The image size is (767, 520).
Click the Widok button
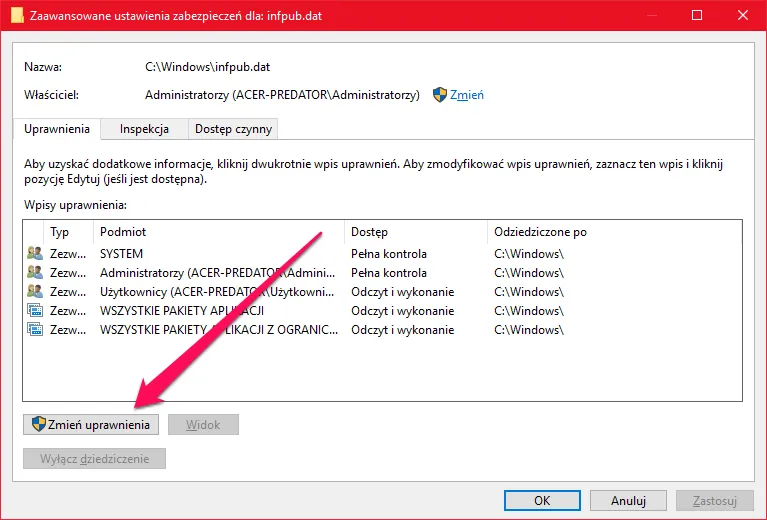(x=203, y=425)
